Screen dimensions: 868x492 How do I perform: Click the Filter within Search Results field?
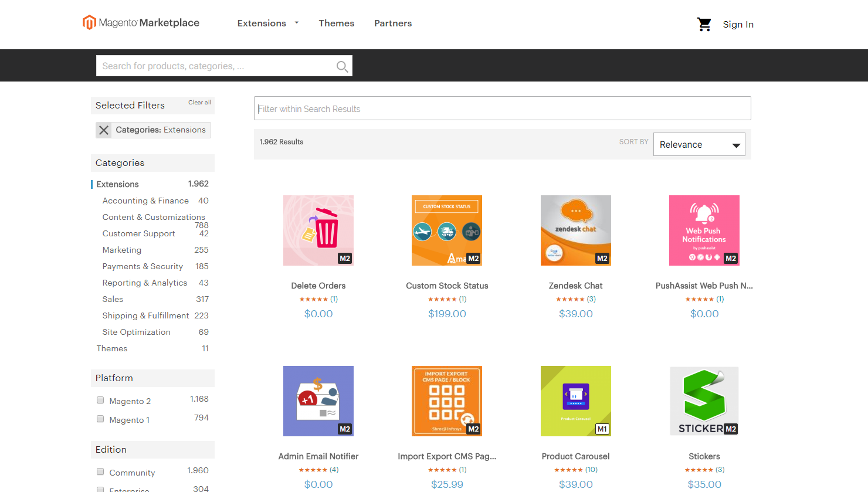502,108
